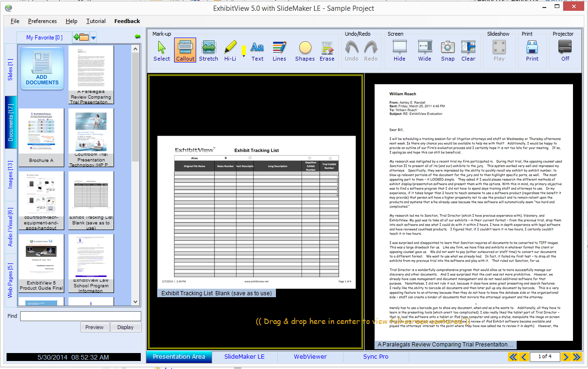Click the Preview button
588x369 pixels.
[x=94, y=327]
